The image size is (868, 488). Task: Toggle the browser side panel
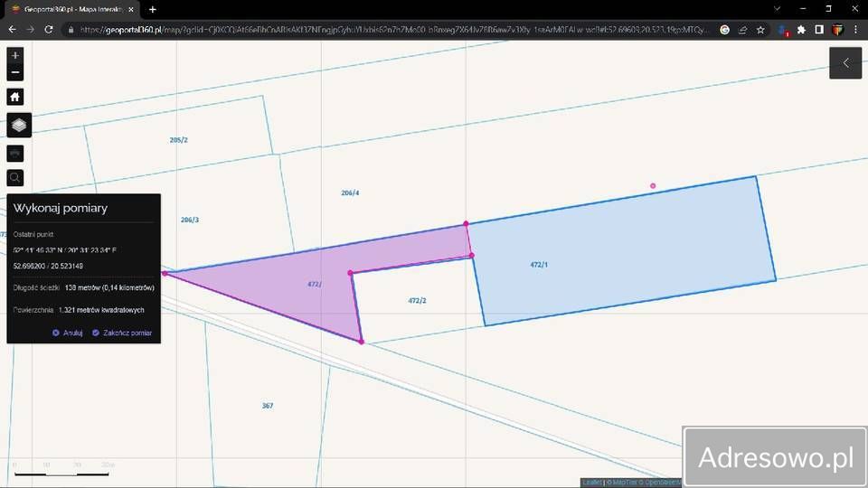[x=819, y=30]
